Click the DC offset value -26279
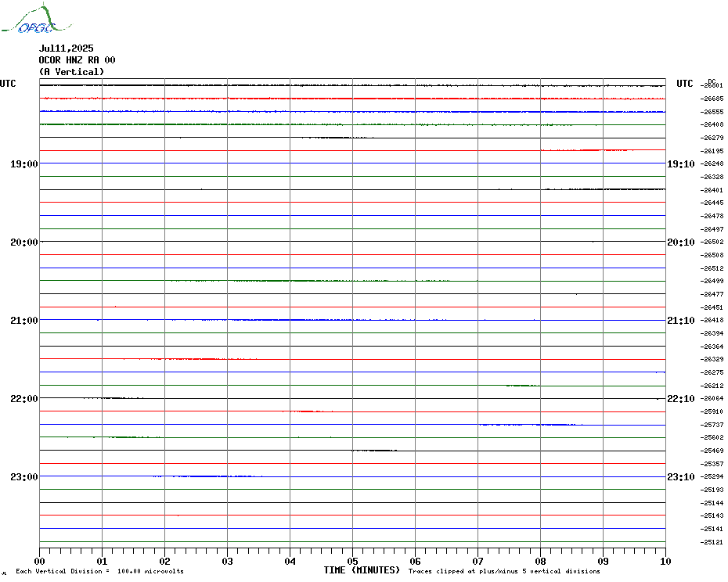728x582 pixels. pyautogui.click(x=712, y=138)
